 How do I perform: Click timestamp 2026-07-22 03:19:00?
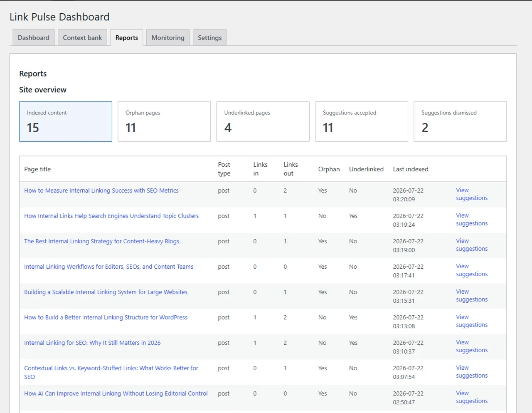point(408,245)
